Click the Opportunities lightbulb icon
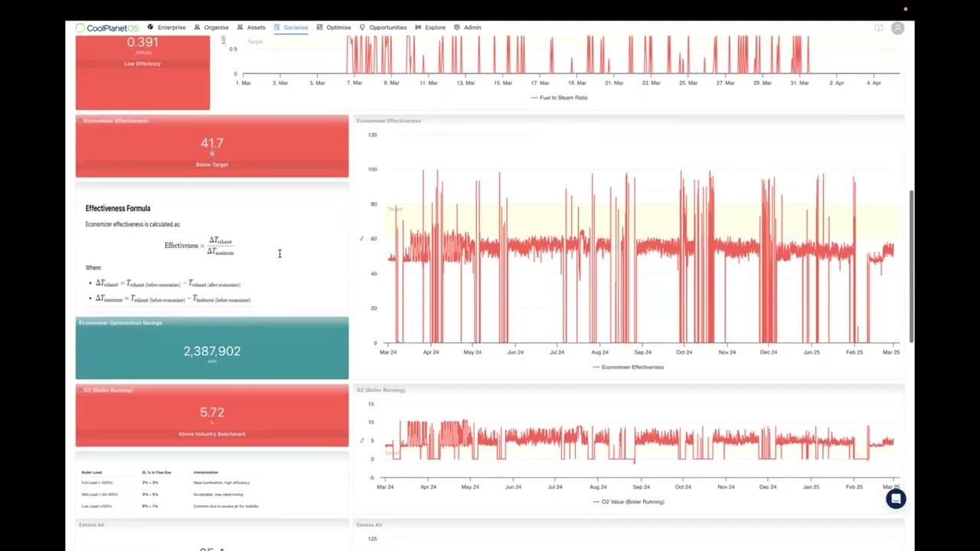 362,28
